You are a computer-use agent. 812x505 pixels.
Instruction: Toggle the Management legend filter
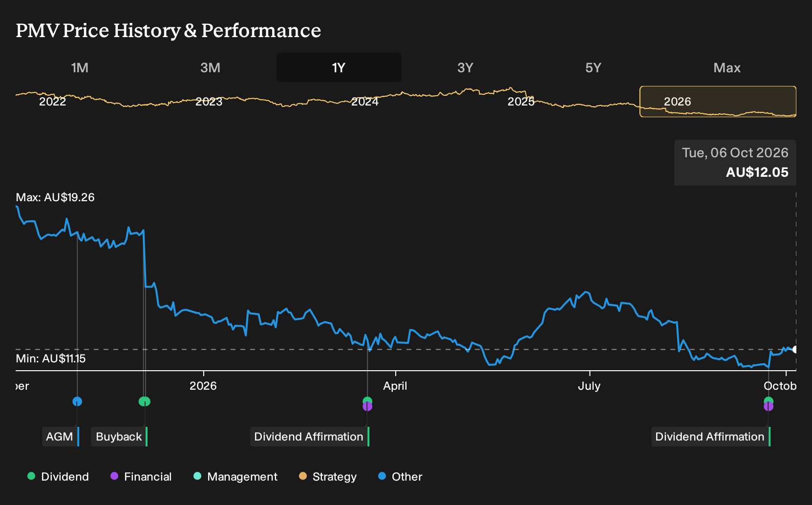pos(235,477)
